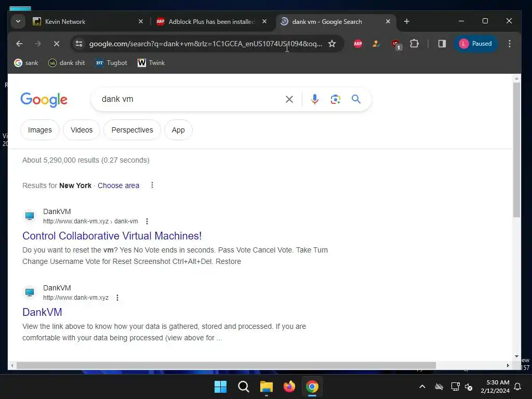Open the tab search dropdown arrow
This screenshot has width=532, height=399.
[18, 21]
